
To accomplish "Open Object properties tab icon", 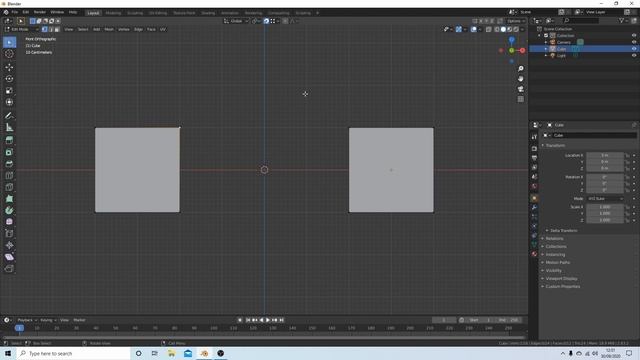I will coord(534,198).
